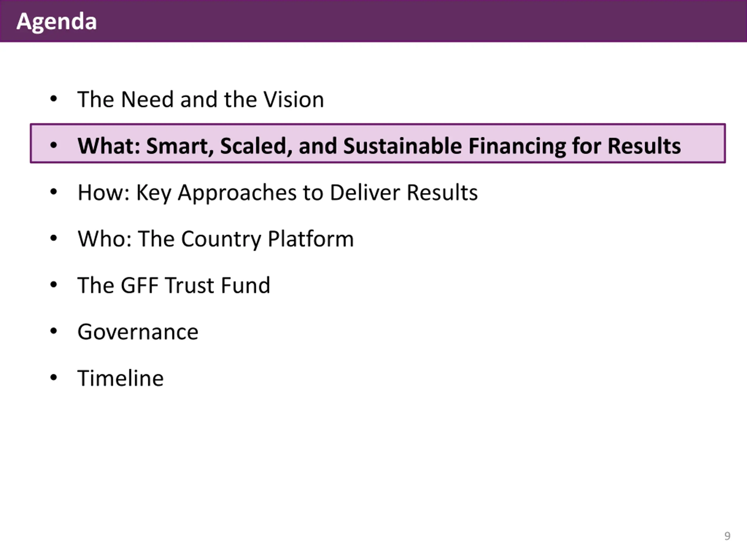The image size is (747, 560).
Task: Click bullet dot inside the highlighted box
Action: coord(53,145)
